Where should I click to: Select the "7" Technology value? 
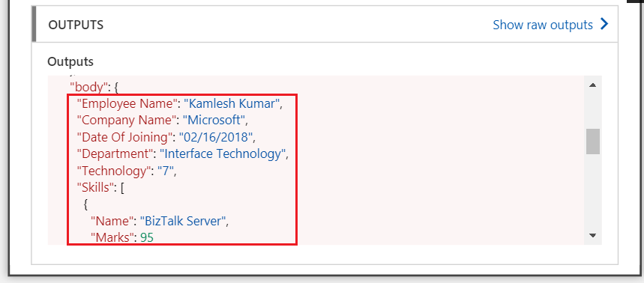[x=165, y=171]
